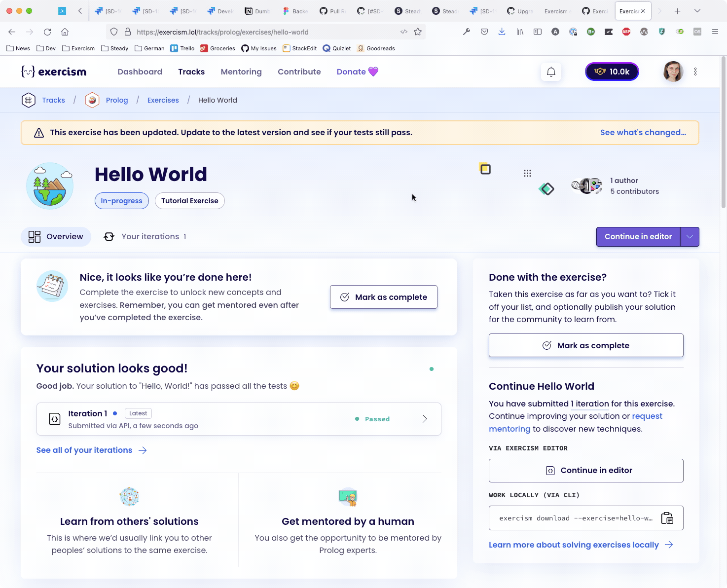List all tabs with the chevron
The height and width of the screenshot is (588, 727).
(x=697, y=11)
